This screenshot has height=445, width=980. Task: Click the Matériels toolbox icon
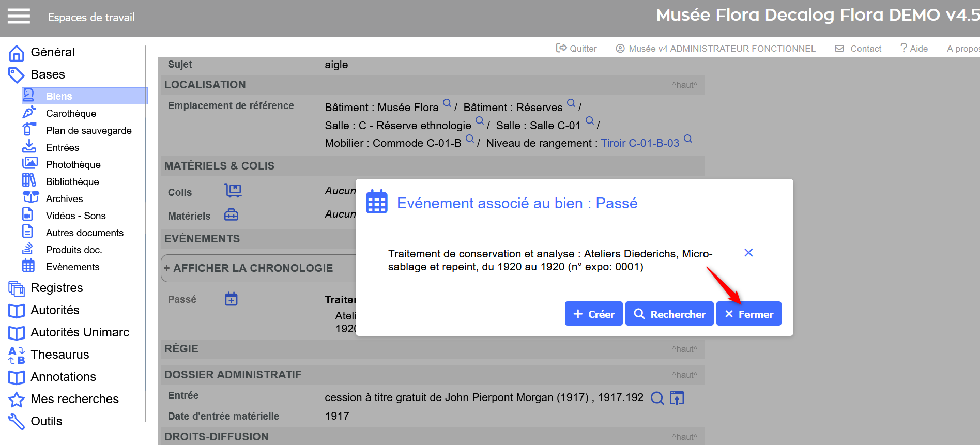(231, 215)
